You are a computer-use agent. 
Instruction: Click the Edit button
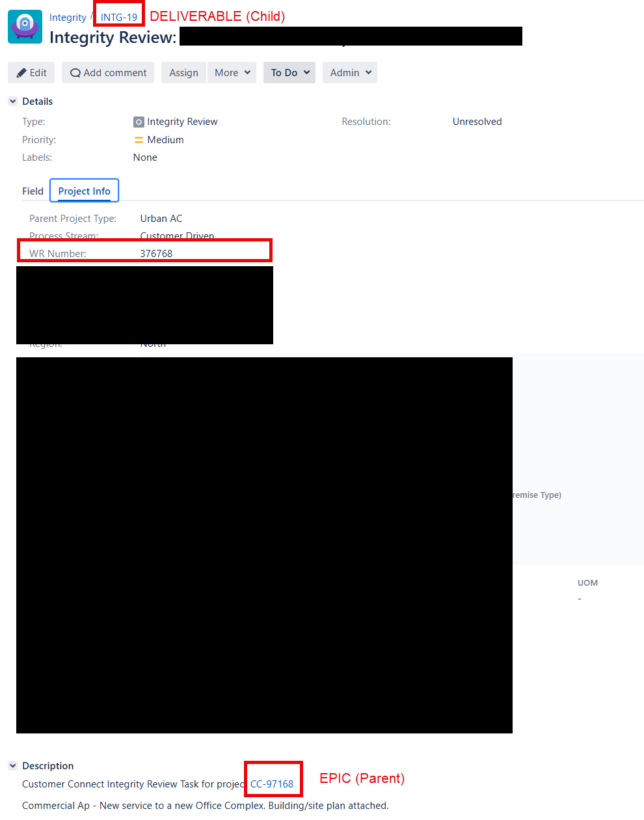click(x=31, y=73)
